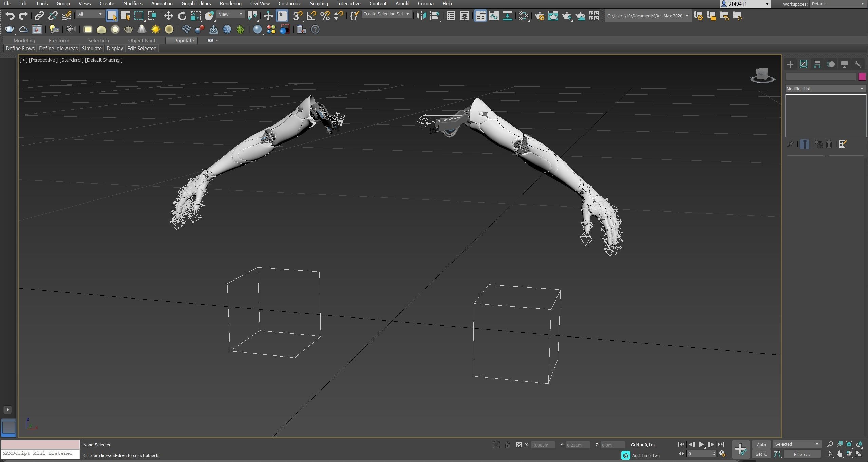This screenshot has height=462, width=868.
Task: Activate the Rotate tool
Action: pos(182,16)
